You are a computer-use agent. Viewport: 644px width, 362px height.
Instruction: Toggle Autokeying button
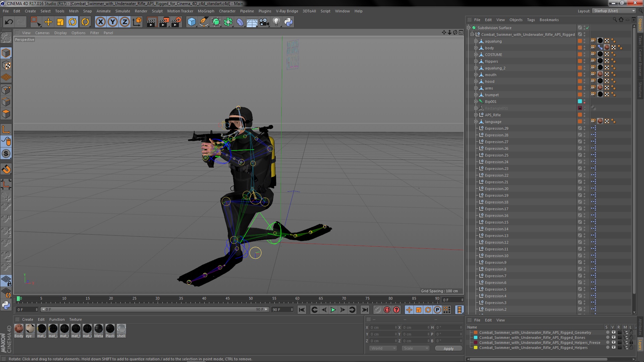point(387,310)
